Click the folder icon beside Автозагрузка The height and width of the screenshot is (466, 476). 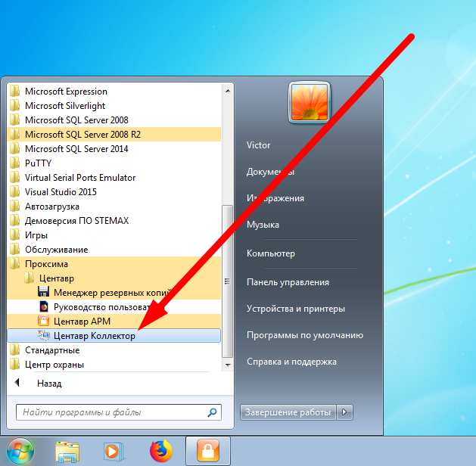[14, 206]
